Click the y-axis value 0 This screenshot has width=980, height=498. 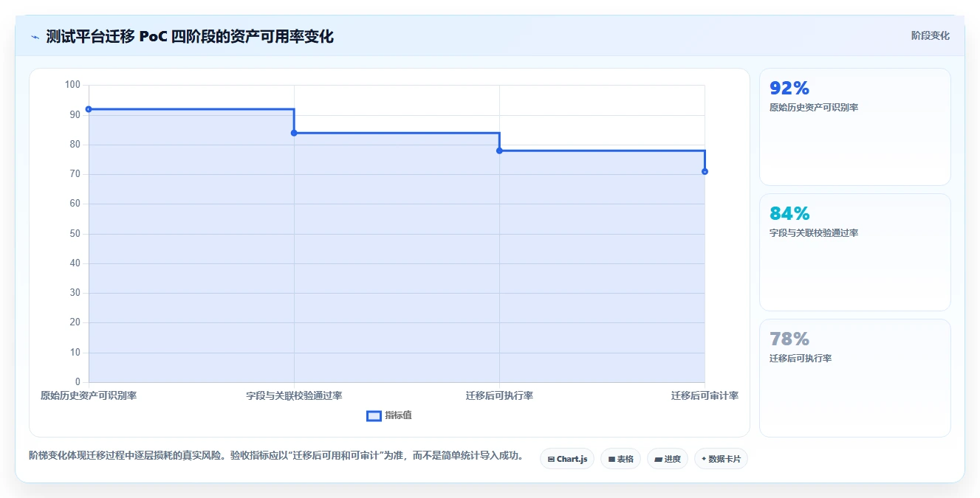(78, 382)
